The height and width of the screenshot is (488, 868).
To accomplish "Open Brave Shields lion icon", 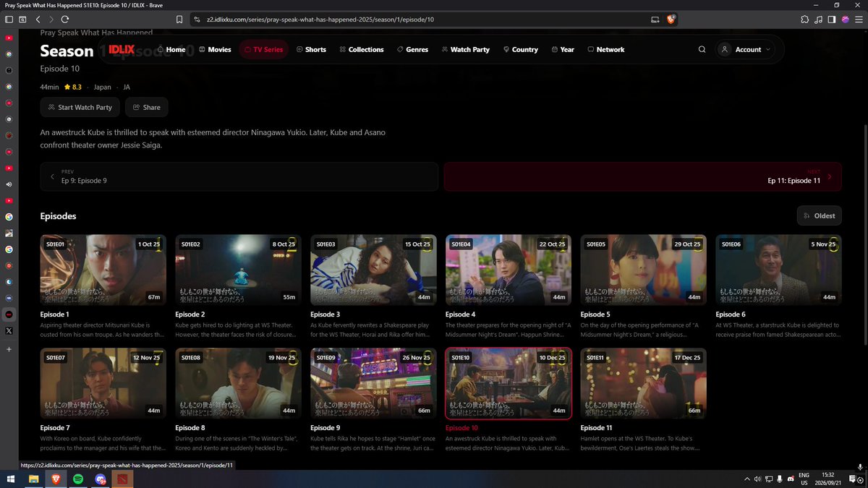I will tap(671, 20).
